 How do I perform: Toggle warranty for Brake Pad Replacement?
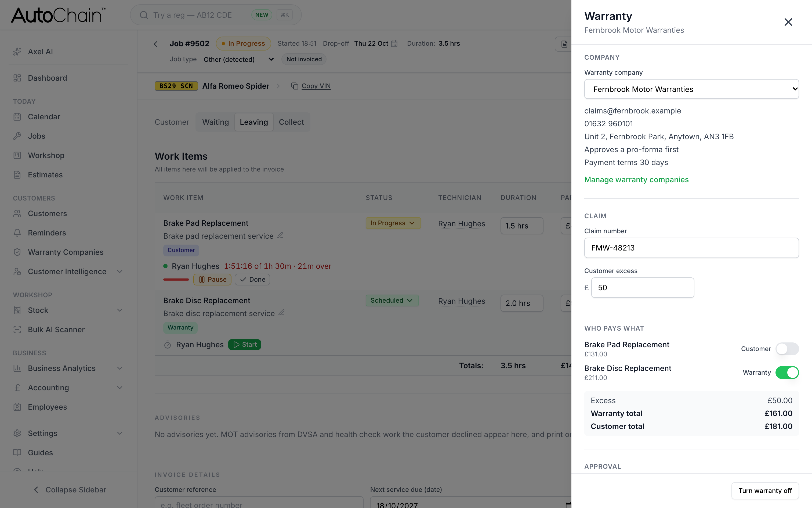tap(787, 349)
